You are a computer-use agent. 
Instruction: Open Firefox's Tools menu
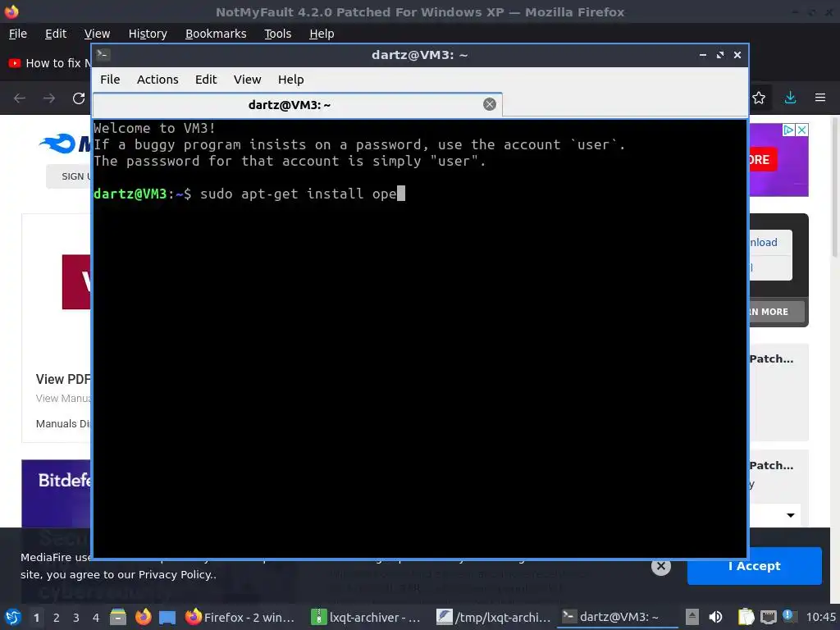tap(277, 34)
